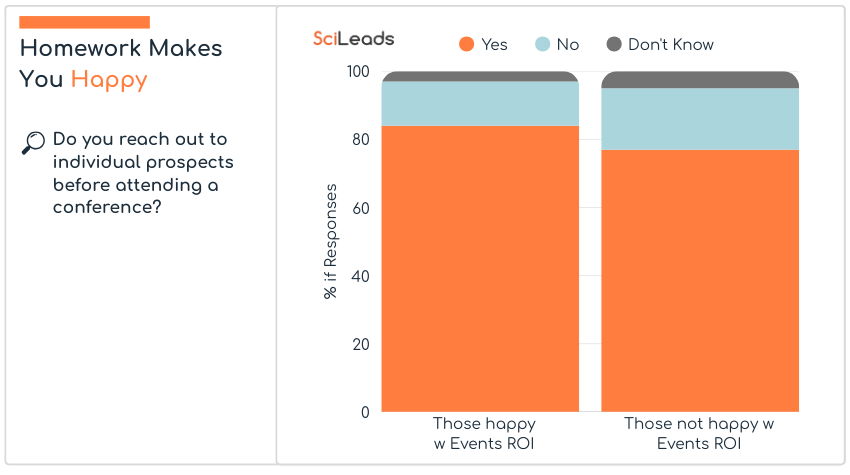Click the orange accent bar above title
The image size is (850, 475).
coord(84,22)
